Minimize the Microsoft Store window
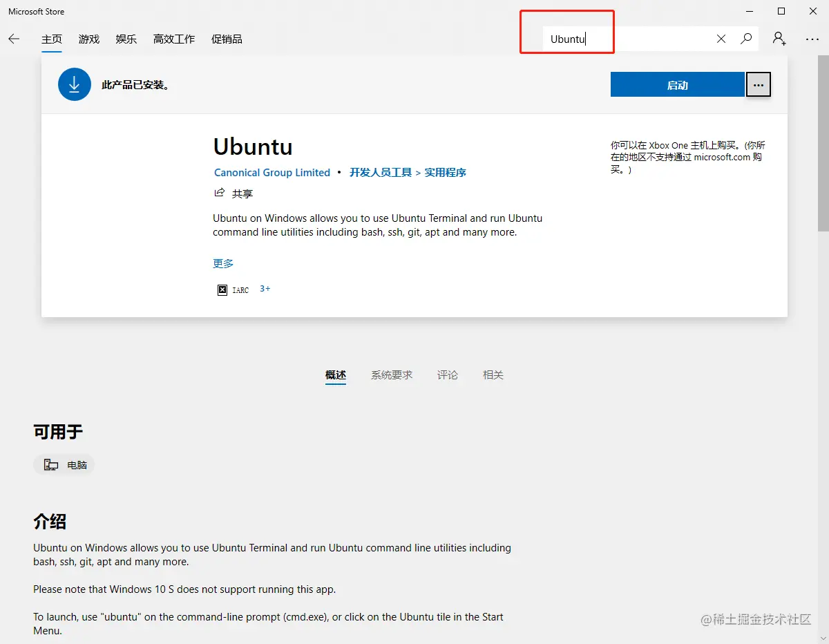The image size is (829, 644). tap(749, 11)
